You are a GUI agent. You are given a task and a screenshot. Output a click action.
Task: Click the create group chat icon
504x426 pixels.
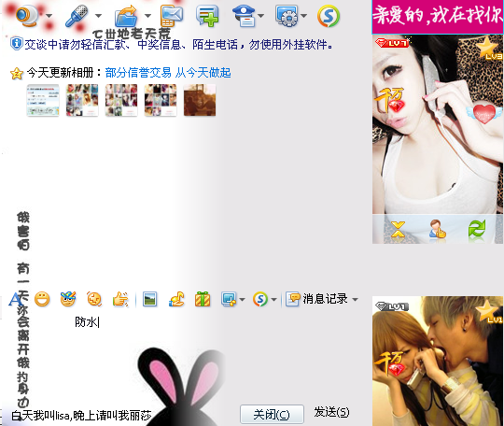tap(207, 16)
